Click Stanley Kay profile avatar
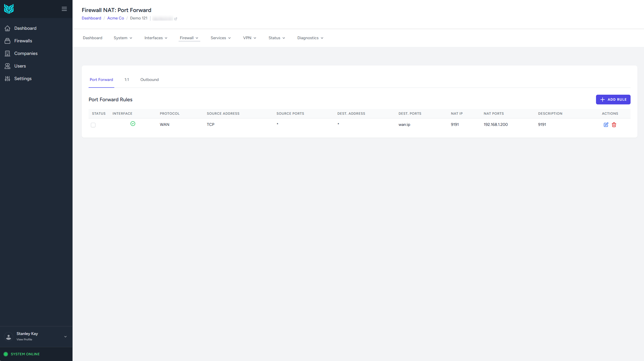The height and width of the screenshot is (361, 644). coord(9,337)
